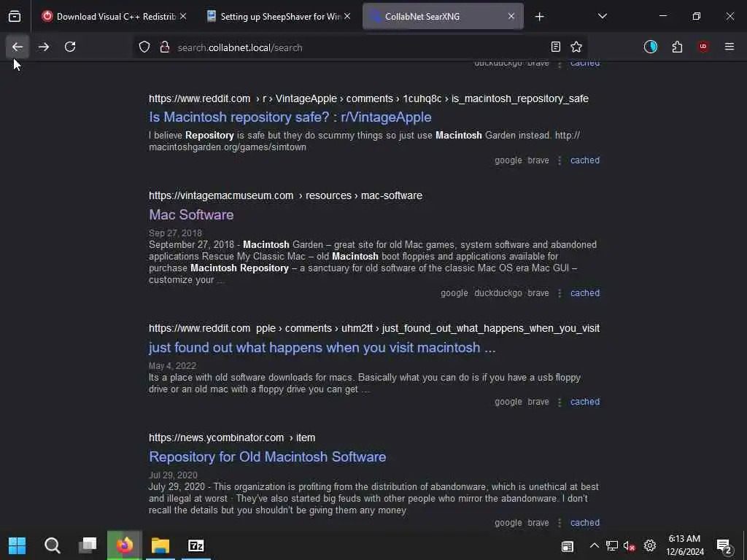The width and height of the screenshot is (747, 560).
Task: Open more options dots for 'Is Macintosh repository safe?' result
Action: point(560,161)
